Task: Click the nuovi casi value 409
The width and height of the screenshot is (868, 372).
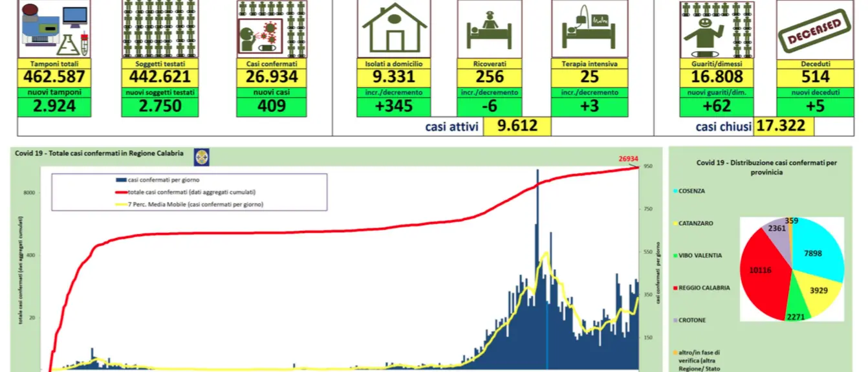Action: click(x=272, y=106)
